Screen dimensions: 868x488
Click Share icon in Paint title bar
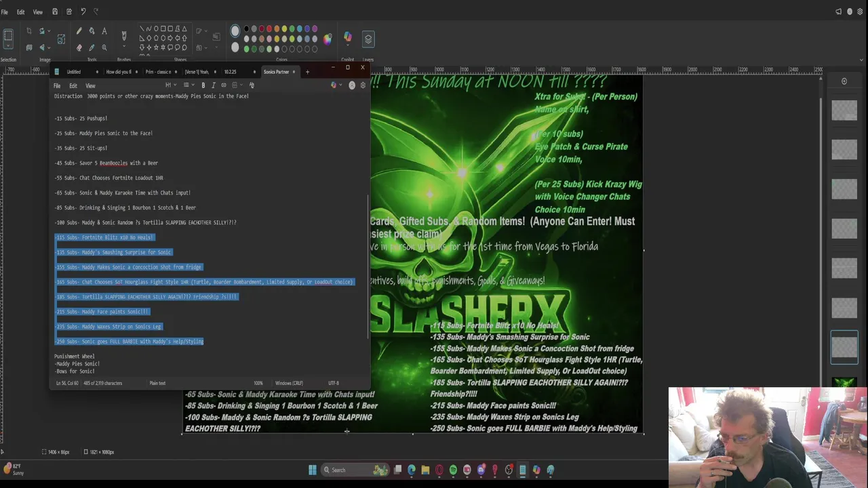pyautogui.click(x=68, y=12)
